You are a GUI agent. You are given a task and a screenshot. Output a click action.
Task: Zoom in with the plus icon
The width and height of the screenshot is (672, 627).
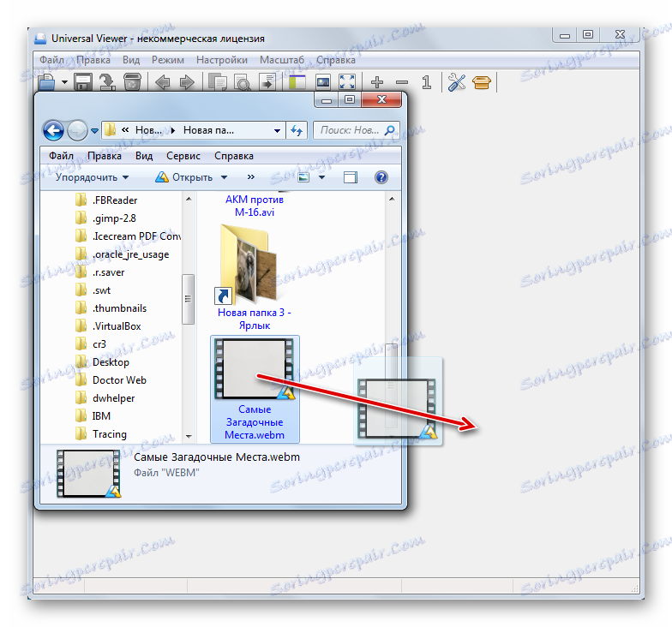point(377,82)
